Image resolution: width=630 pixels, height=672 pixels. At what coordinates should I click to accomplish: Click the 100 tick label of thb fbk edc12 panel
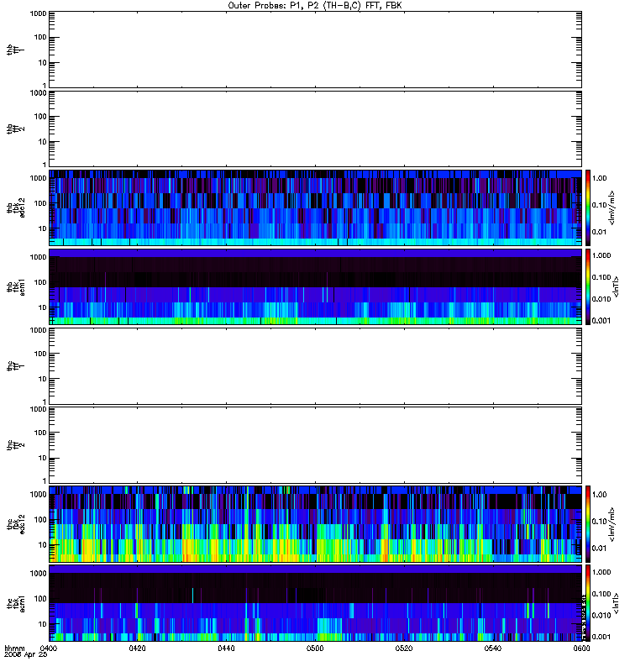[40, 203]
